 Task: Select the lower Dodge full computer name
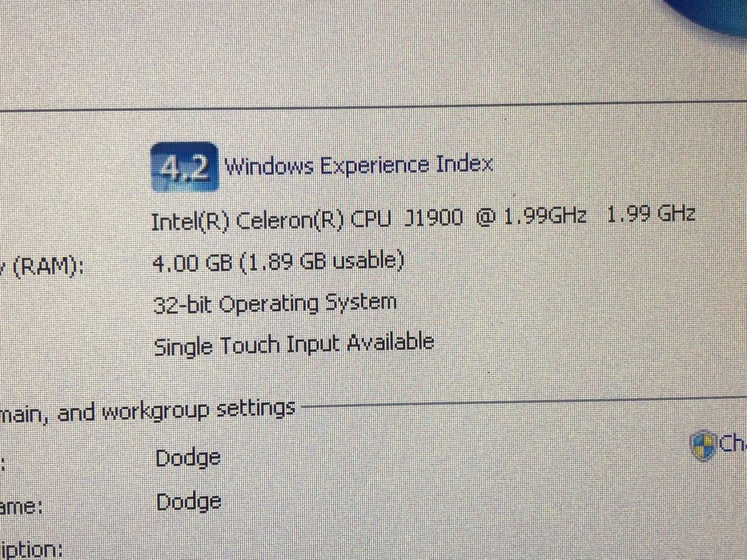pyautogui.click(x=189, y=502)
